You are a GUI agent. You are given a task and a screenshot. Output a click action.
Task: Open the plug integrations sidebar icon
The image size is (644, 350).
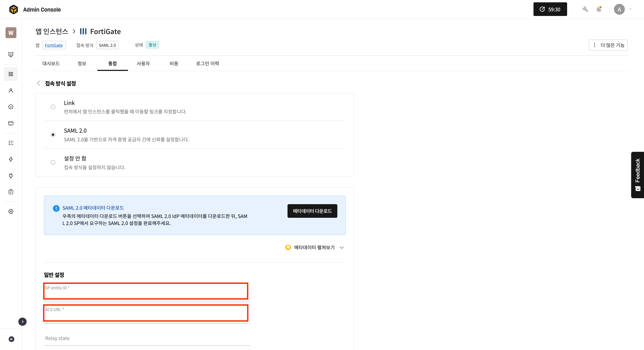pyautogui.click(x=11, y=175)
